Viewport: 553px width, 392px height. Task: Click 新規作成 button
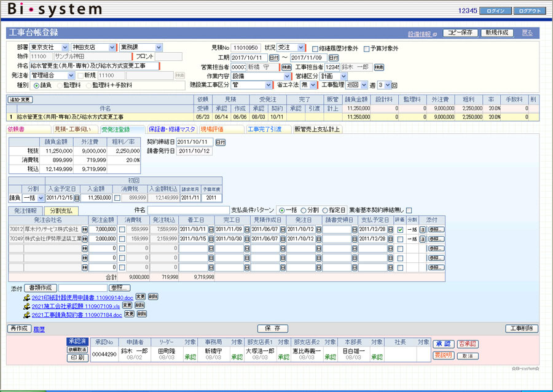pyautogui.click(x=497, y=33)
